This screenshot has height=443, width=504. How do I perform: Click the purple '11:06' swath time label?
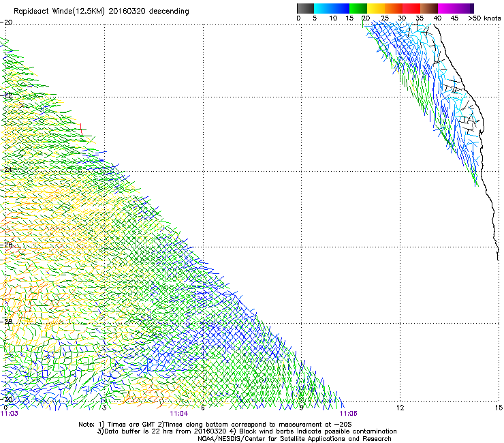[x=349, y=414]
